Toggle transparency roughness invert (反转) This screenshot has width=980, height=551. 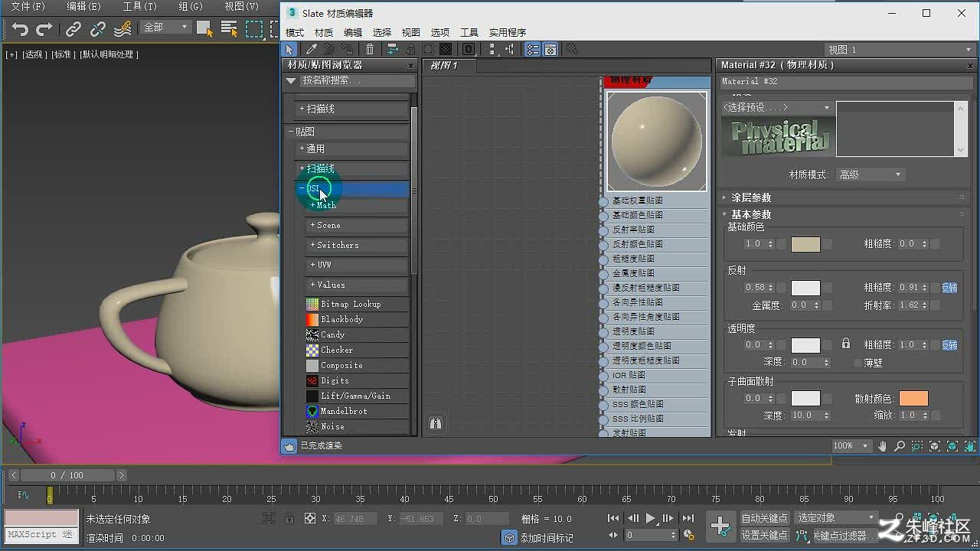[949, 344]
